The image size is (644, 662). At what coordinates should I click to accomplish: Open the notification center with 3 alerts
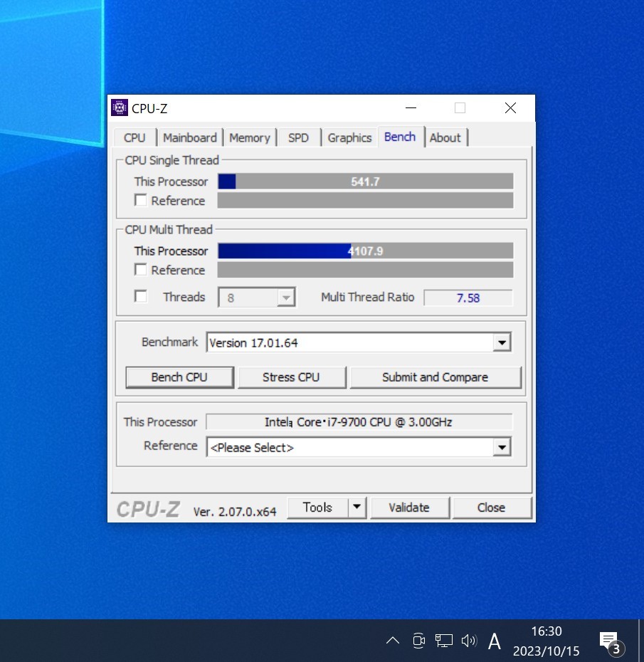coord(611,642)
